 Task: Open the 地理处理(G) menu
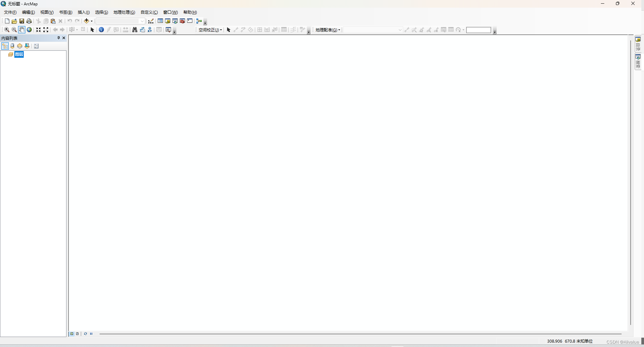tap(124, 12)
